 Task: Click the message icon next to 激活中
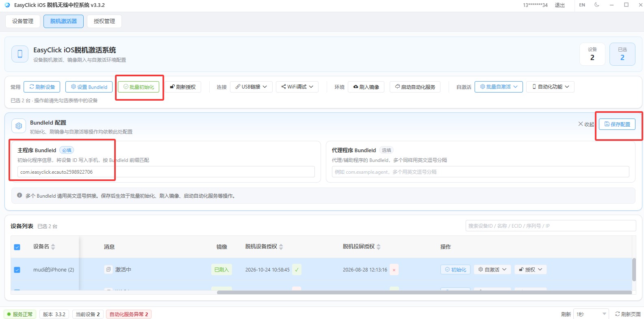[x=108, y=269]
